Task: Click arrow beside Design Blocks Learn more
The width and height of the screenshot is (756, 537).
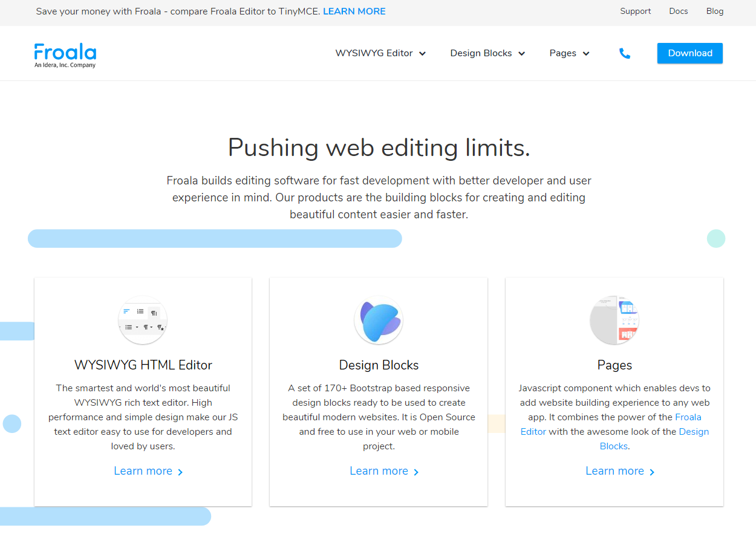Action: coord(416,472)
